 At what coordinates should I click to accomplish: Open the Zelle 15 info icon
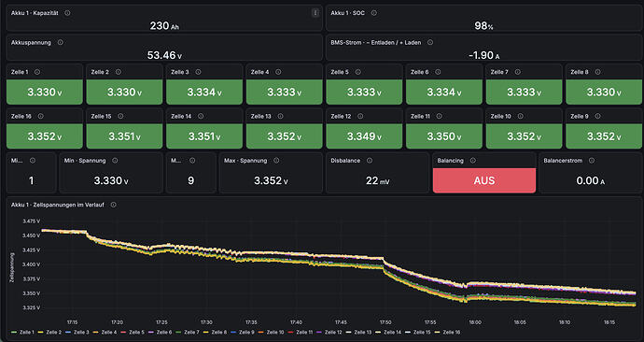(120, 116)
